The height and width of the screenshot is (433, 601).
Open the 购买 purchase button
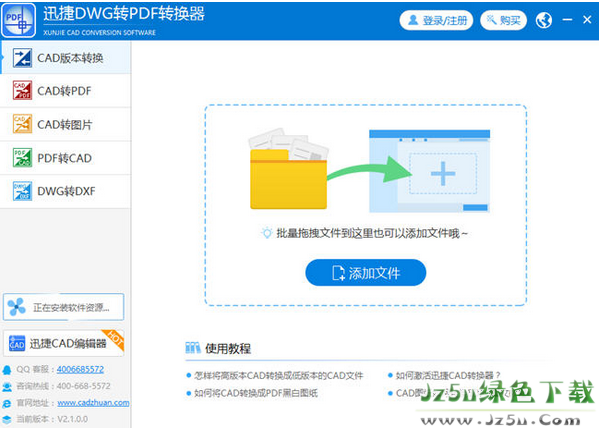(503, 20)
